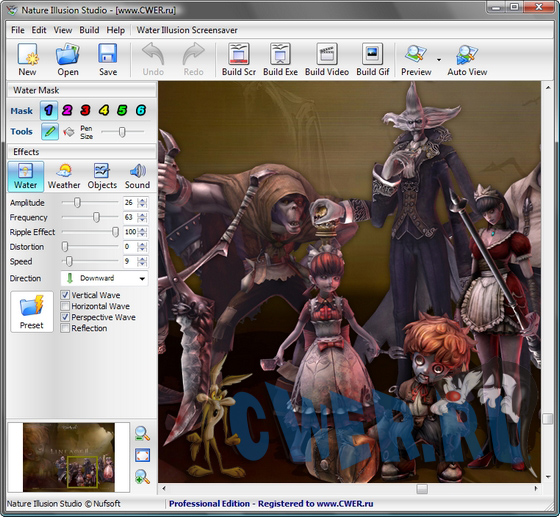560x517 pixels.
Task: Open the Weather effects section
Action: (x=64, y=176)
